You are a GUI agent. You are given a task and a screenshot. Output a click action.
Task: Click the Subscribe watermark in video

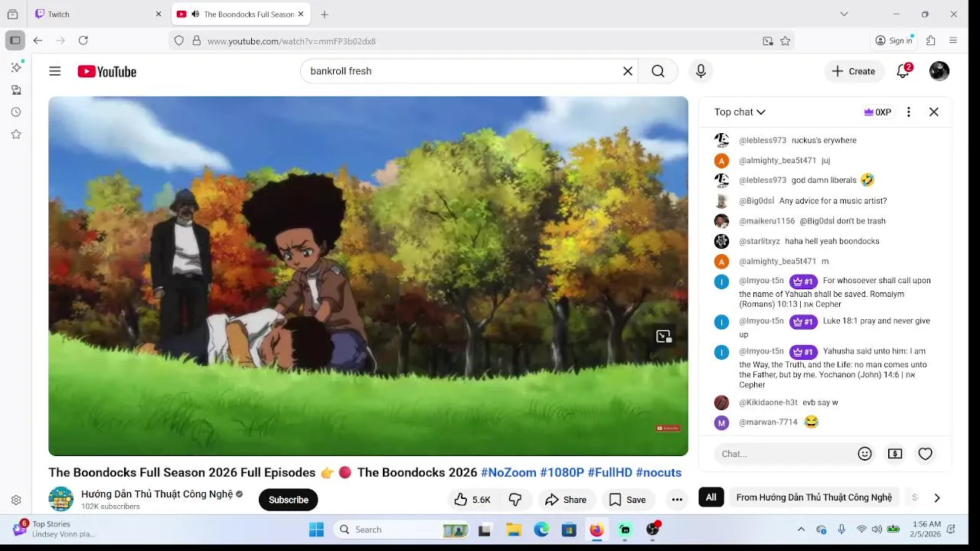click(x=668, y=429)
